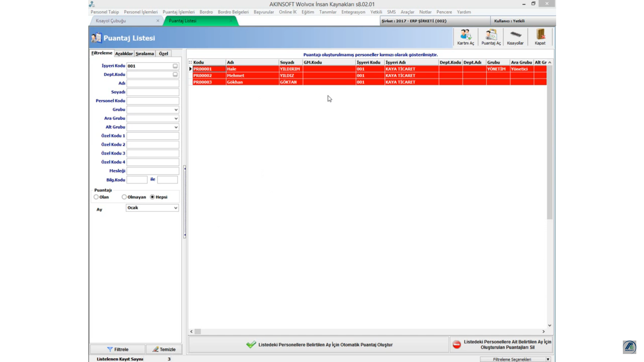Open the Araçlar menu

coord(407,12)
